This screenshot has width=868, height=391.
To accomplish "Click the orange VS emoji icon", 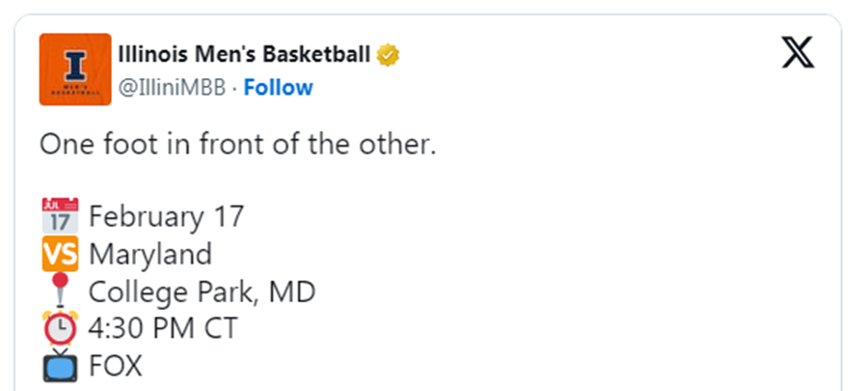I will pos(60,254).
